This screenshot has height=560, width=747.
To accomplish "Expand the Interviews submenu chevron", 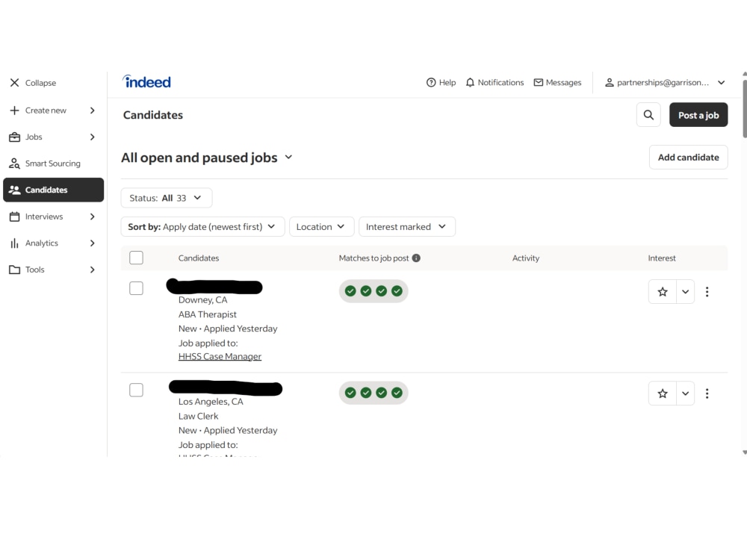I will pos(93,217).
